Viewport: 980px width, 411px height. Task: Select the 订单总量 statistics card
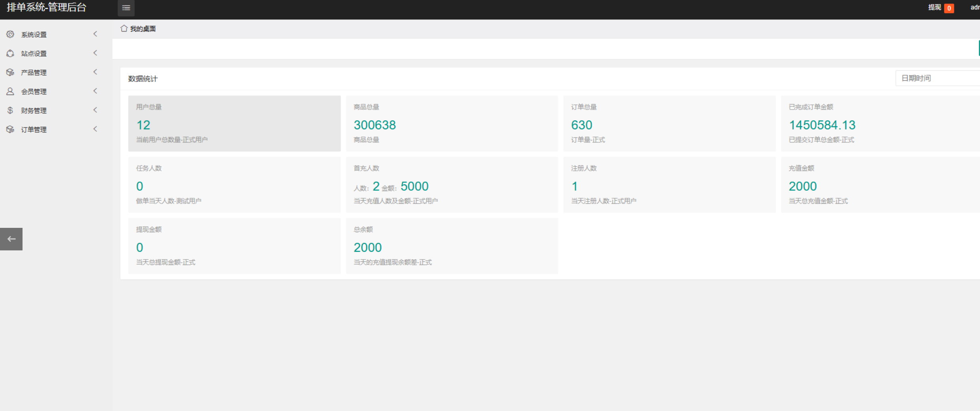pos(669,123)
